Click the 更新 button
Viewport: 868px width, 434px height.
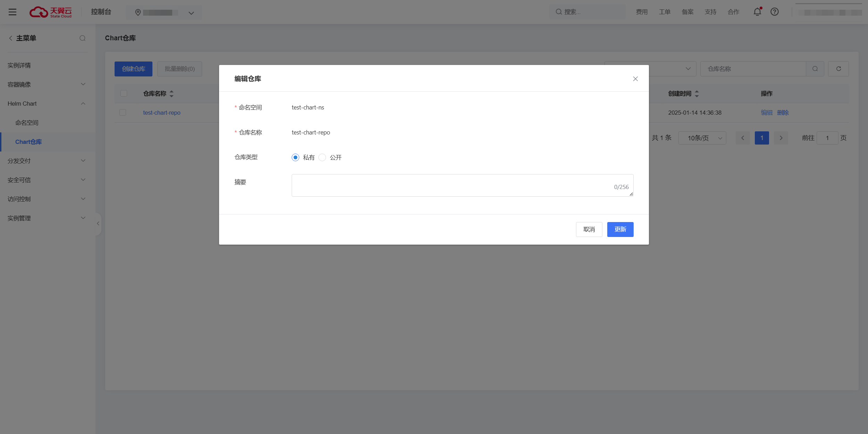pos(620,229)
